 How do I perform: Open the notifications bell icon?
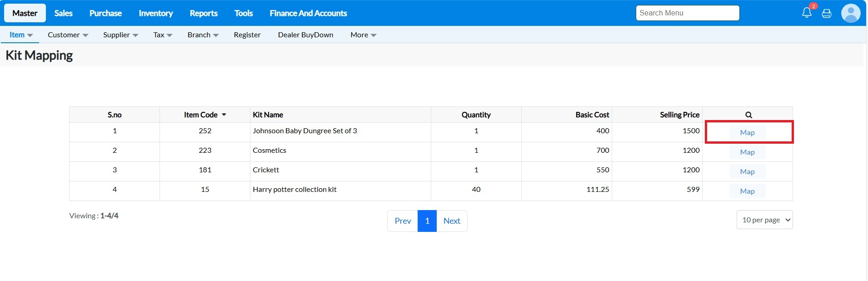pos(807,13)
